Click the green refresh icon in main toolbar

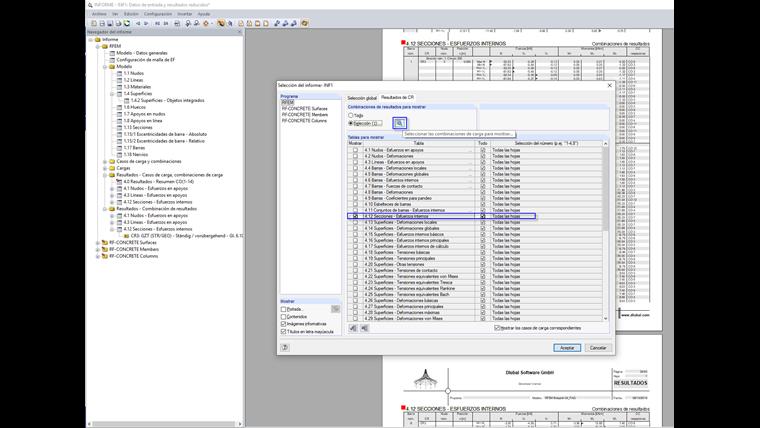[x=127, y=23]
